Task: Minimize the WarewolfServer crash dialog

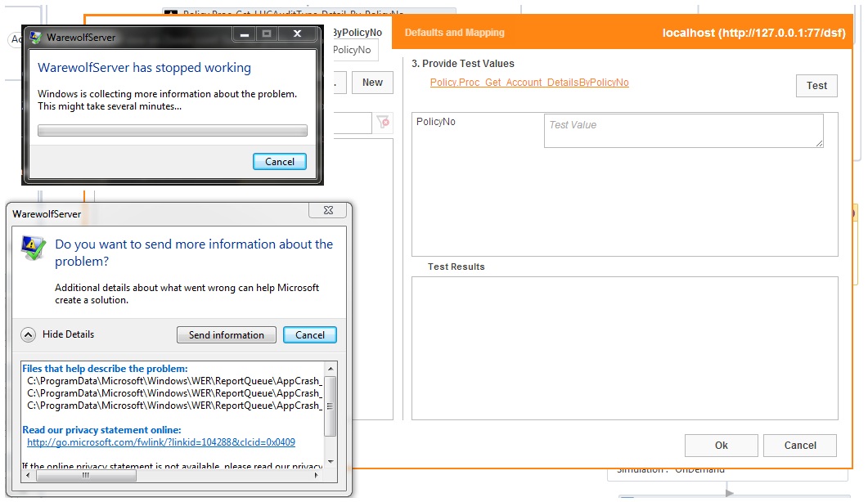Action: [x=244, y=34]
